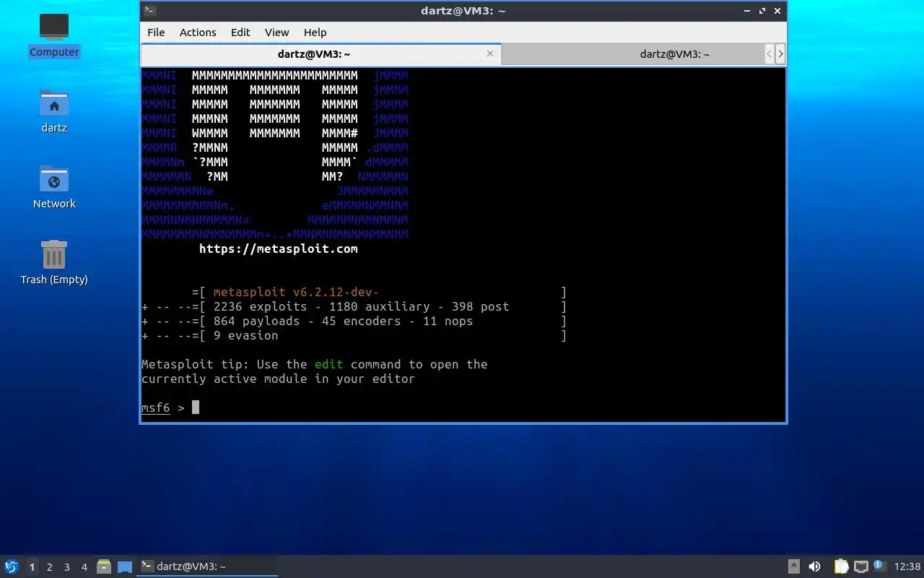This screenshot has width=924, height=578.
Task: Close the first dartz@VM3 terminal tab
Action: click(x=490, y=53)
